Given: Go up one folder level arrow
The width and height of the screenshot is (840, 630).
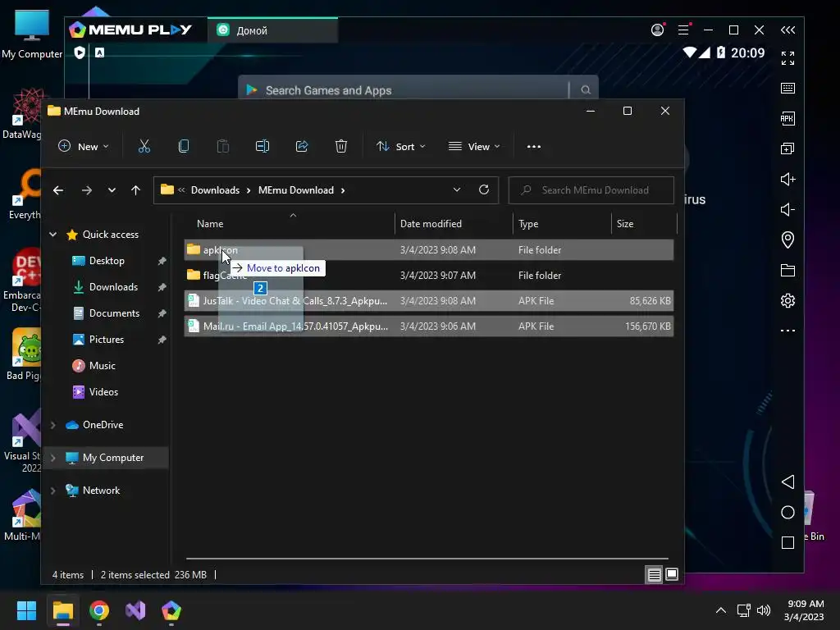Looking at the screenshot, I should pos(135,190).
